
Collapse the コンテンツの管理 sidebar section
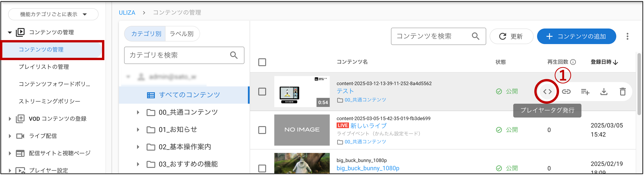point(10,32)
